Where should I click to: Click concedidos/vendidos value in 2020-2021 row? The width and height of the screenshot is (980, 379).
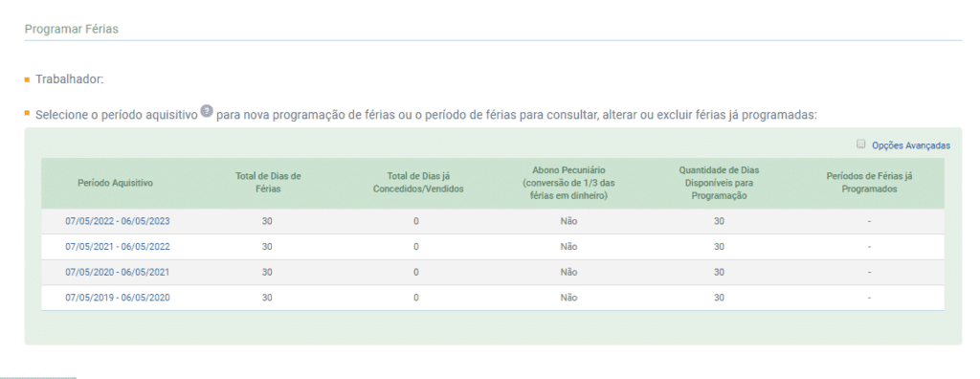pos(415,273)
